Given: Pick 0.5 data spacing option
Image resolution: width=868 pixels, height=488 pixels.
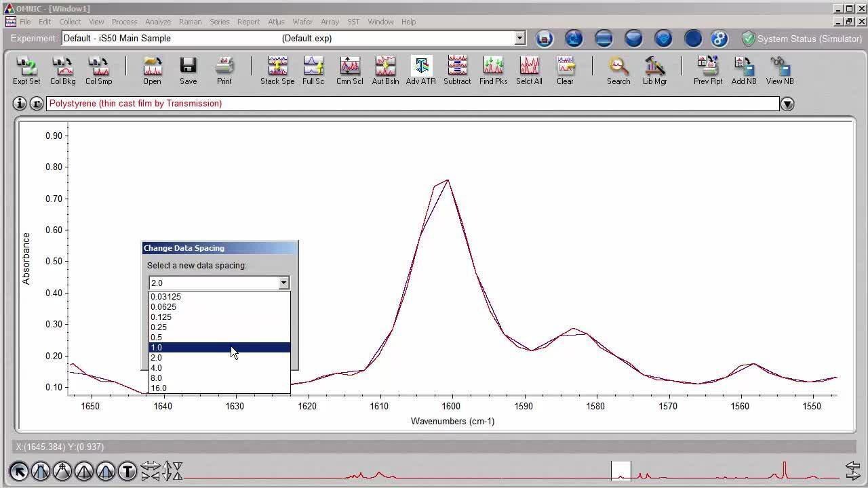Looking at the screenshot, I should tap(219, 338).
